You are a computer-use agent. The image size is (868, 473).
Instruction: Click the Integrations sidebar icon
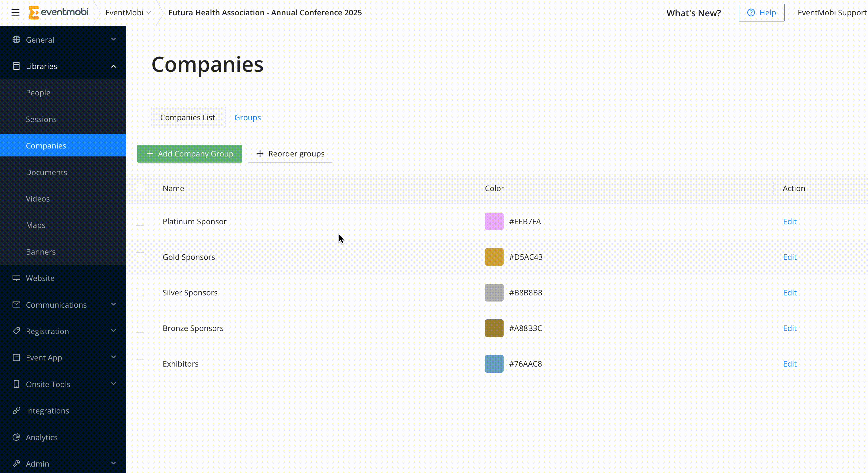(16, 411)
